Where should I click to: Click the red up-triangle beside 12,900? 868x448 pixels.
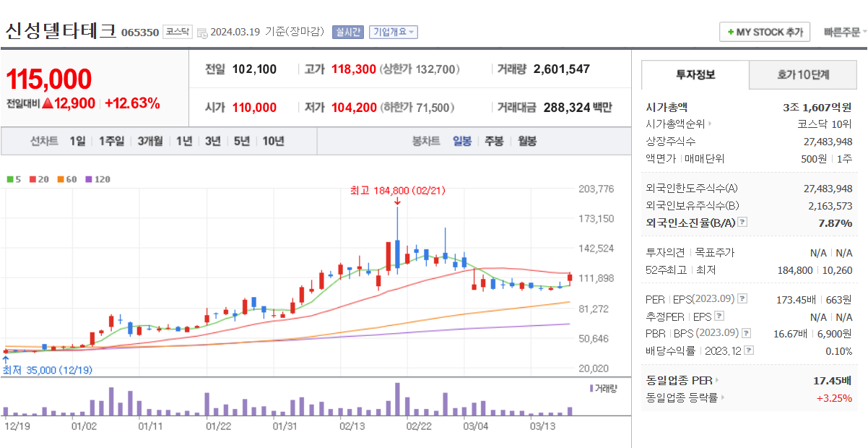point(48,103)
